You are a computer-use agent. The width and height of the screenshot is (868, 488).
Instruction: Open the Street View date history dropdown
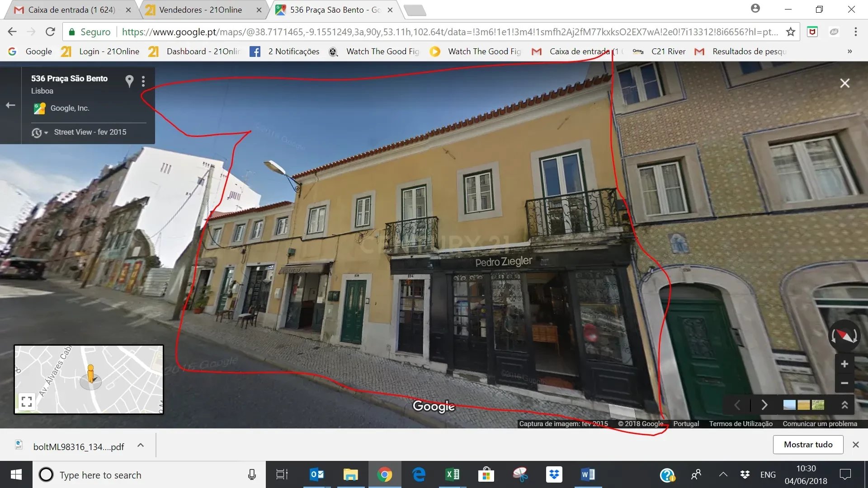pyautogui.click(x=39, y=132)
